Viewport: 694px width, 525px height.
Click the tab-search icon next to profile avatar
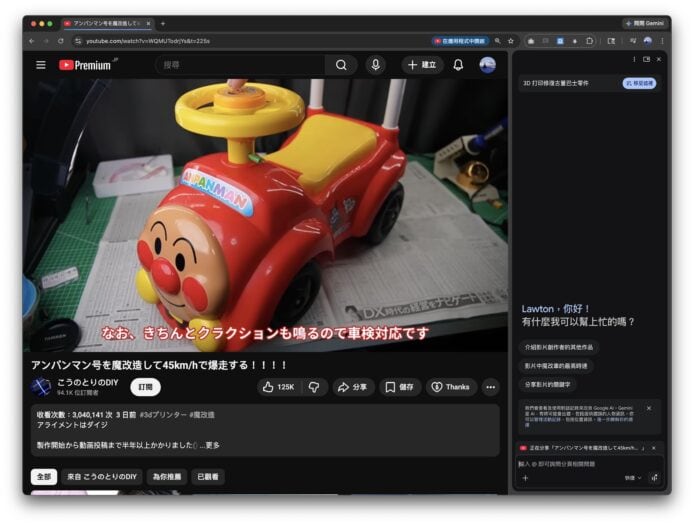(633, 41)
